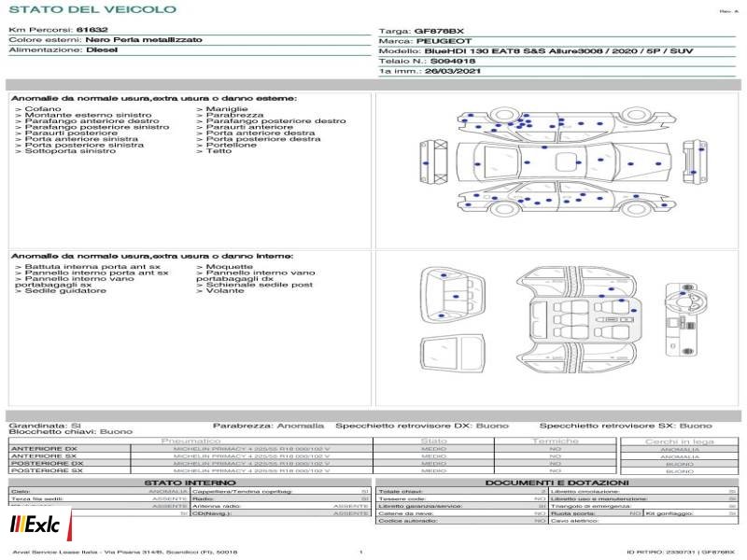Click the Marca: PEUGEOT line
This screenshot has height=560, width=747.
tap(425, 41)
